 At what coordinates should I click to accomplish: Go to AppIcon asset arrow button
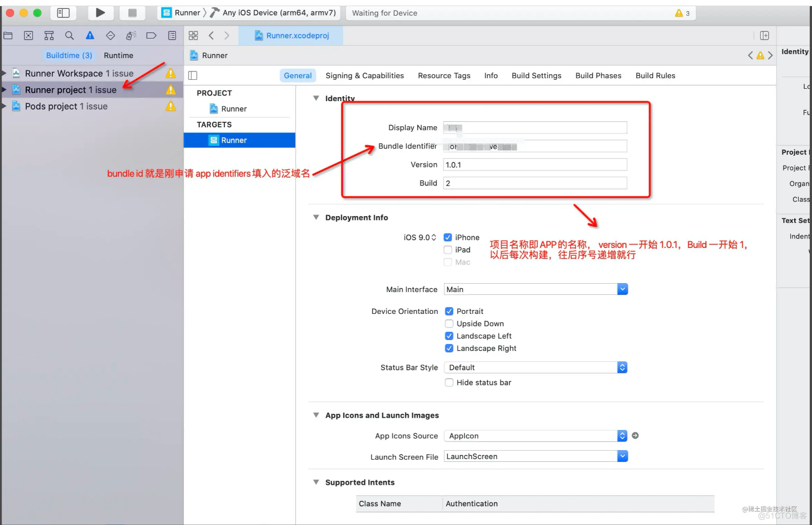tap(635, 436)
